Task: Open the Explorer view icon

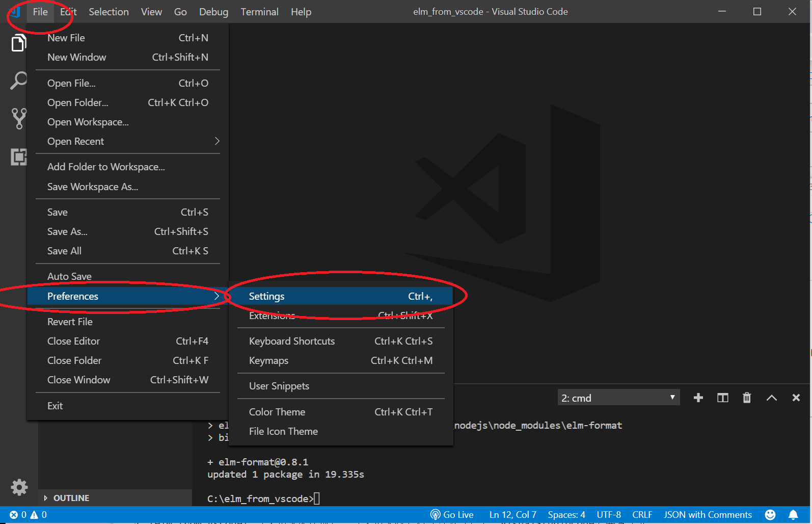Action: (x=19, y=43)
